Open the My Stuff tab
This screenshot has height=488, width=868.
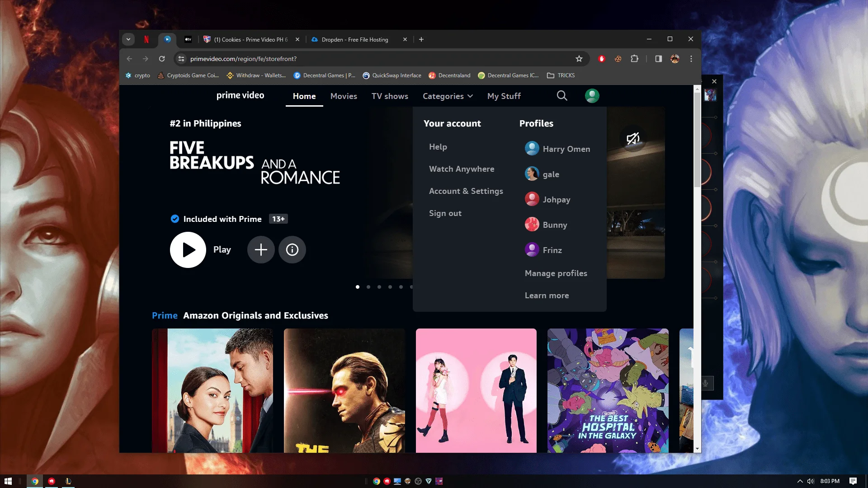point(504,96)
